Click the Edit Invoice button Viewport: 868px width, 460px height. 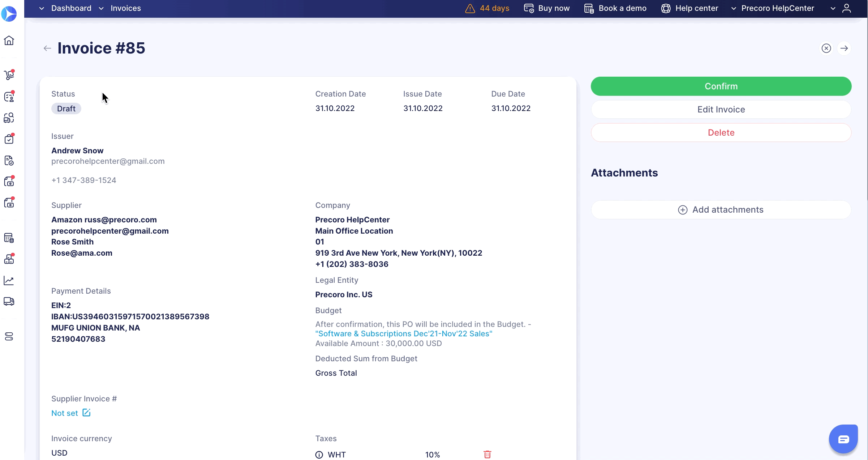coord(721,109)
